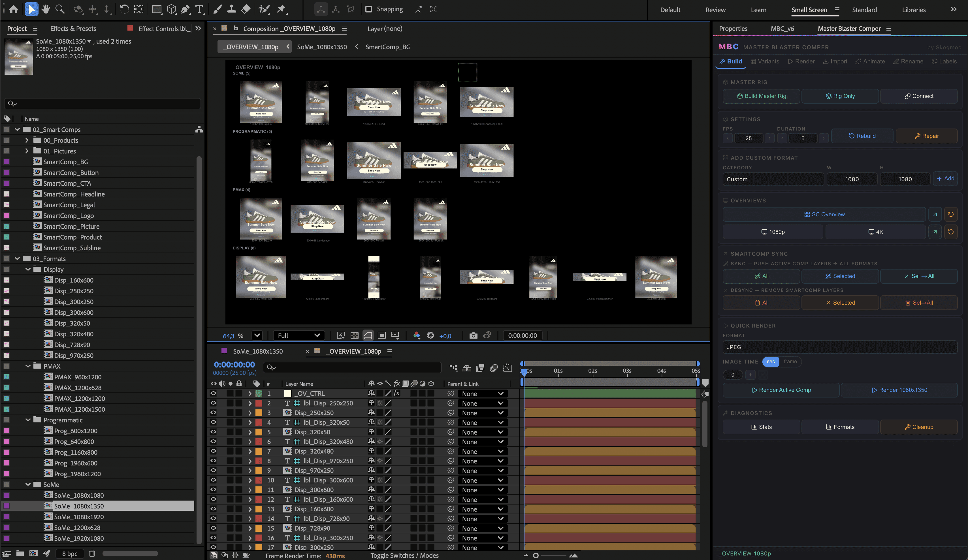Image resolution: width=968 pixels, height=560 pixels.
Task: Delete selected item with trash icon
Action: (x=92, y=553)
